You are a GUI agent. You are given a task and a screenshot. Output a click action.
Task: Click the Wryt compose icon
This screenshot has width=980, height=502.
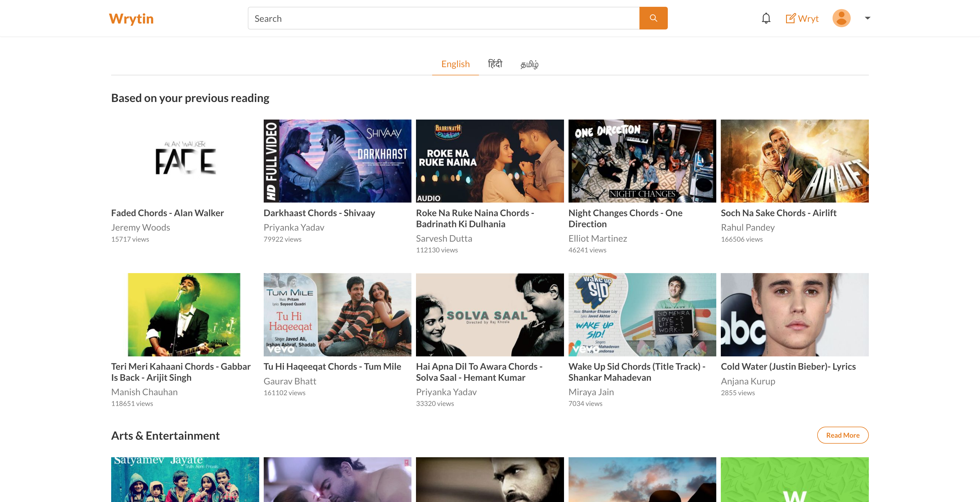[x=791, y=18]
